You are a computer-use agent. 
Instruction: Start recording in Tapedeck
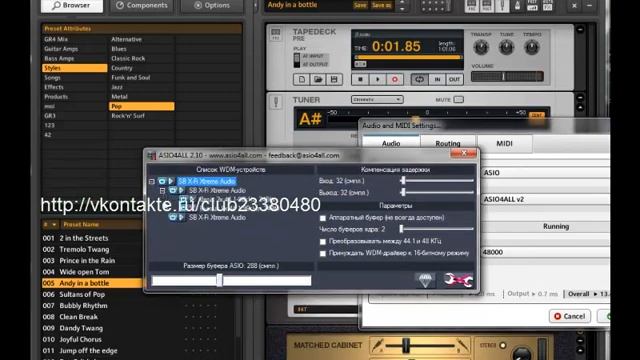(x=394, y=79)
